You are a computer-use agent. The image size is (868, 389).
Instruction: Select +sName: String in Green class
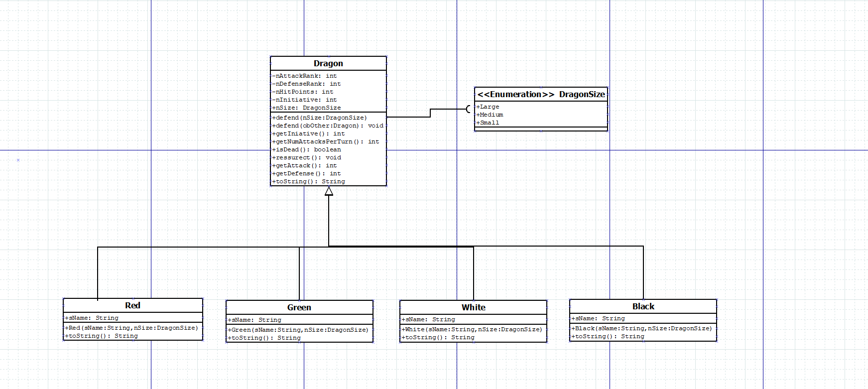(x=254, y=320)
